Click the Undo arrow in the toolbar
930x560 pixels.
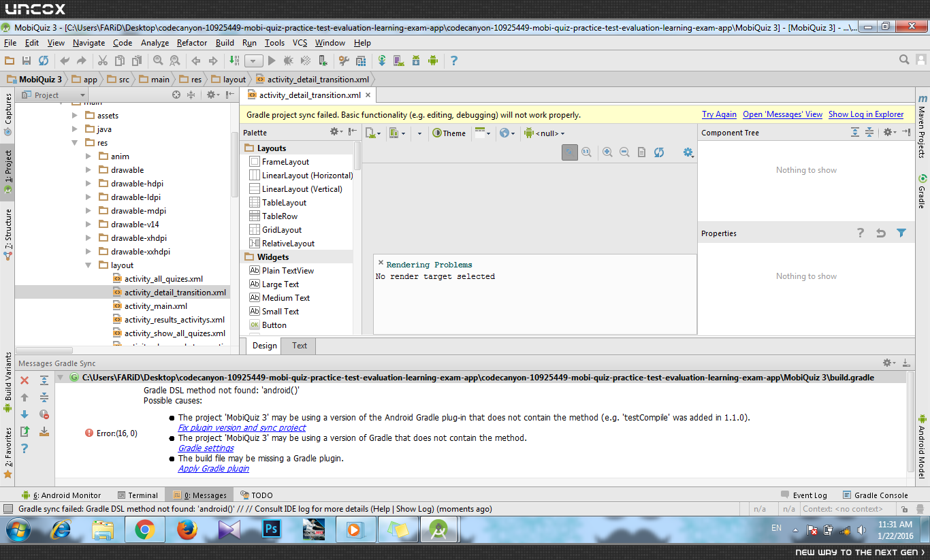click(x=65, y=61)
